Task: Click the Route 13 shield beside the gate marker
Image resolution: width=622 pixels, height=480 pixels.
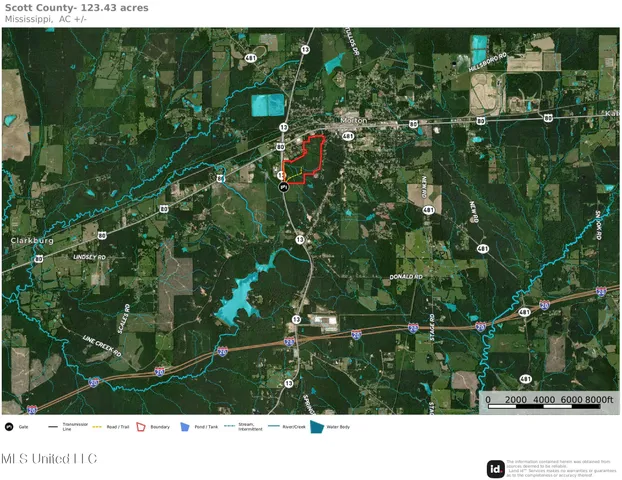Action: click(281, 175)
